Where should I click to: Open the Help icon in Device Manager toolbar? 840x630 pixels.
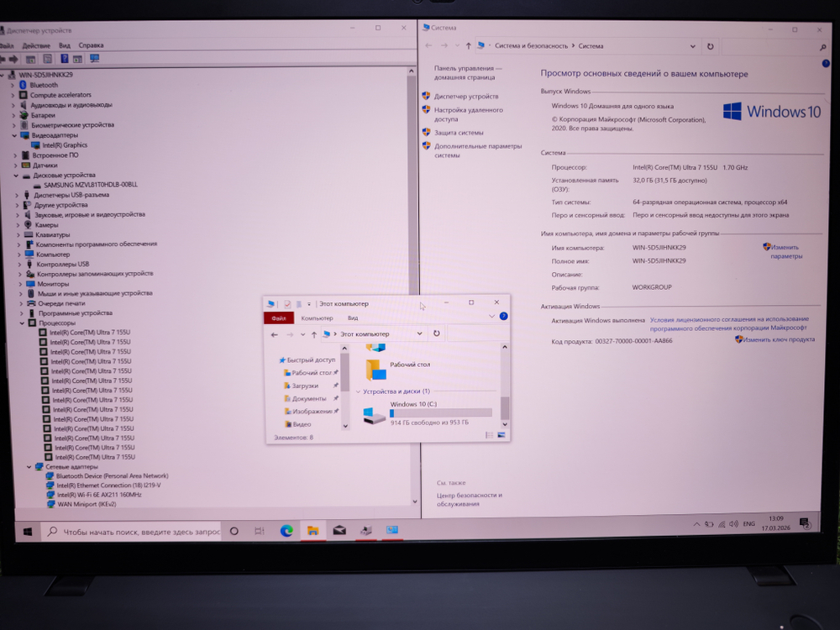pos(65,59)
